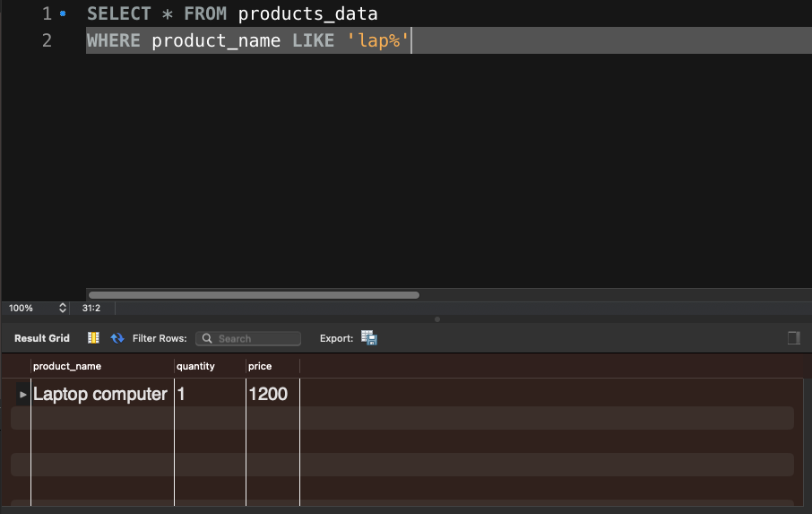Click the magnifier icon in the Filter Rows box

pos(207,339)
